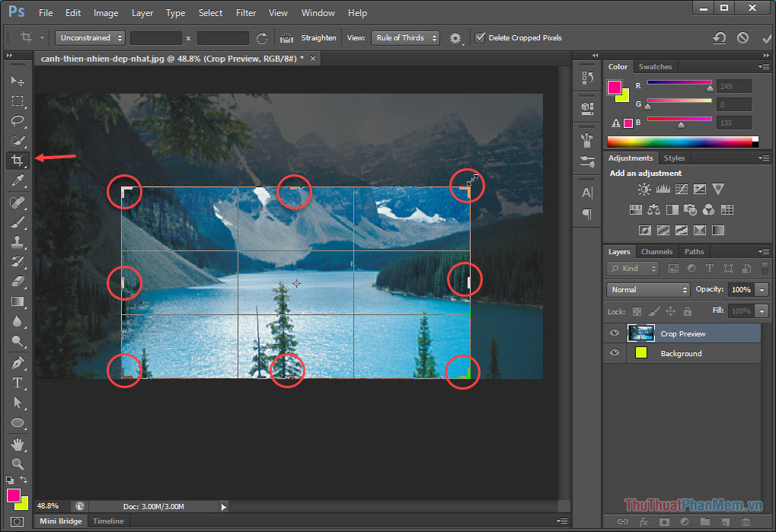Select the Crop tool in the toolbar
Viewport: 776px width, 532px height.
coord(17,161)
